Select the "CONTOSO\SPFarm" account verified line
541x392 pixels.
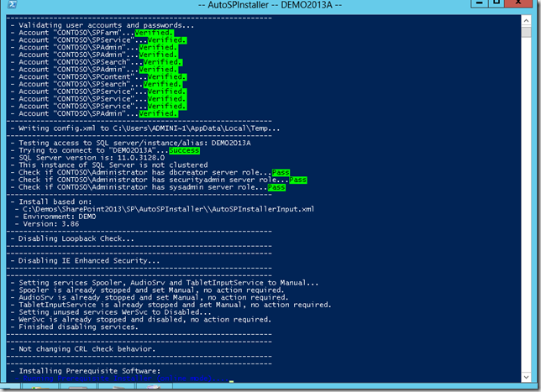pos(92,33)
